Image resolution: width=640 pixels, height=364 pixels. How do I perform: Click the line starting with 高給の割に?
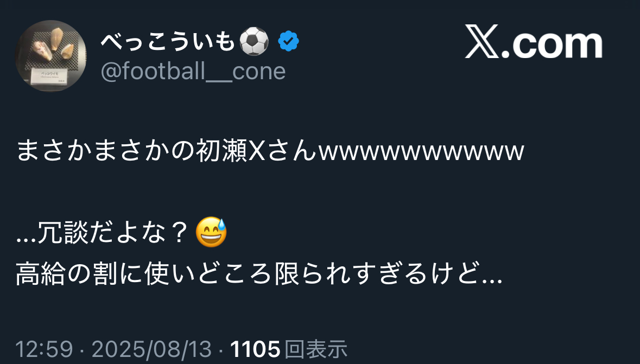pos(259,274)
